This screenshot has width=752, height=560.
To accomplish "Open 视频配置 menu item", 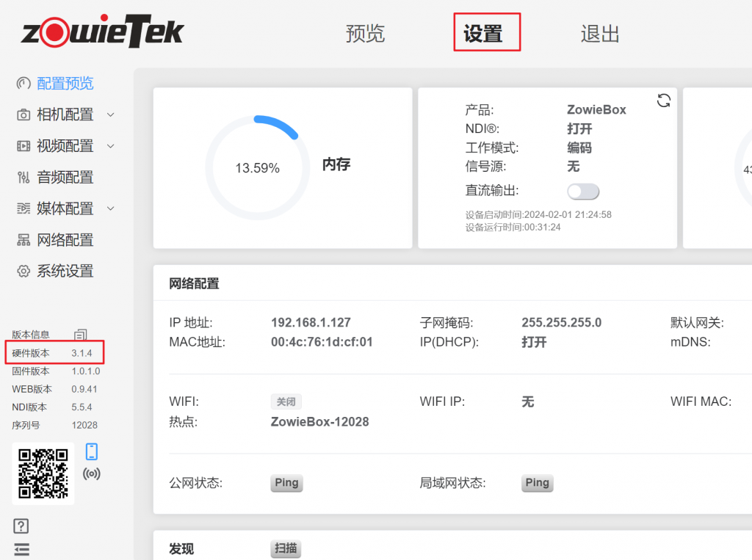I will 65,146.
